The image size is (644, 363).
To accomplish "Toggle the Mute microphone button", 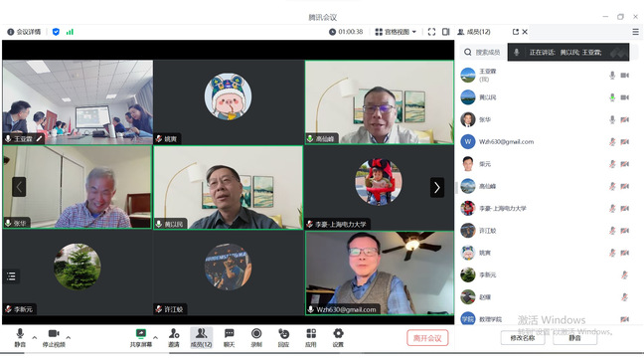I will (20, 337).
